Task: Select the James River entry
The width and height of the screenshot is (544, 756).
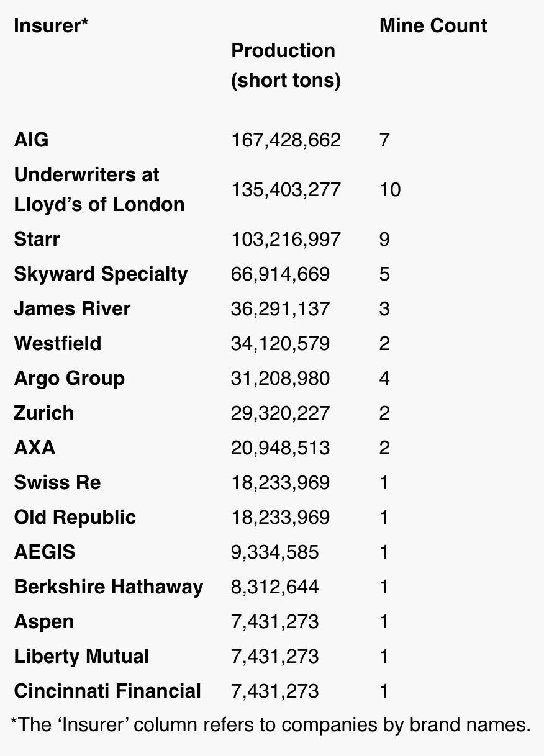Action: (72, 308)
